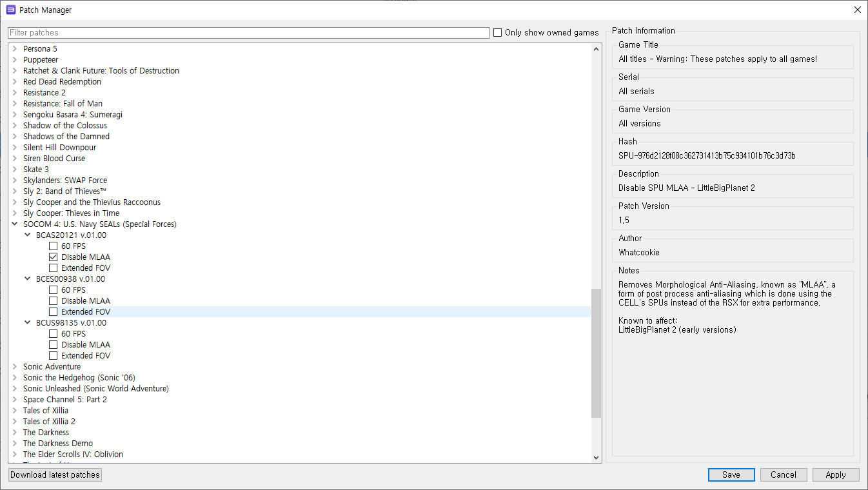Check Extended FOV under BCUS98135 v.01.00
The width and height of the screenshot is (868, 490).
click(54, 356)
